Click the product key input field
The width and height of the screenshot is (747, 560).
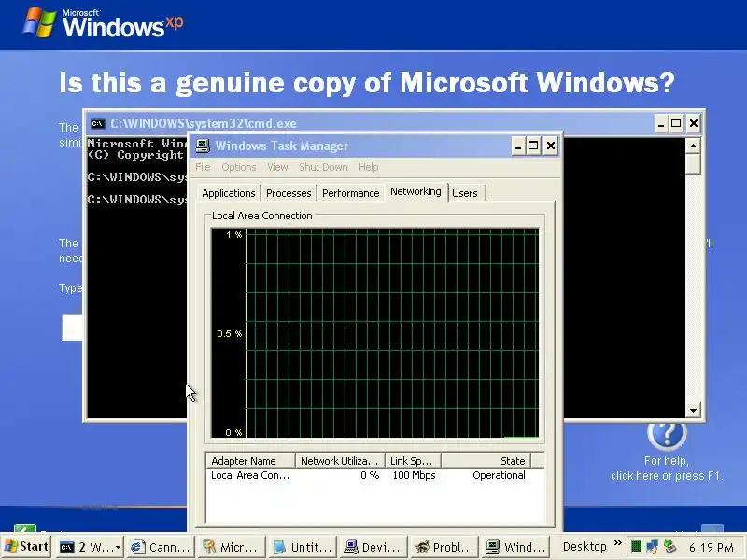[73, 328]
